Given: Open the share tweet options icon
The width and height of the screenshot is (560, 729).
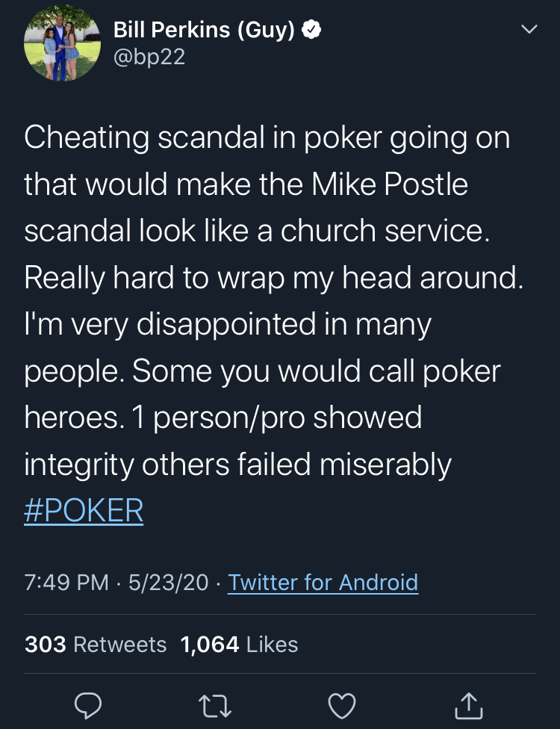Looking at the screenshot, I should [467, 704].
